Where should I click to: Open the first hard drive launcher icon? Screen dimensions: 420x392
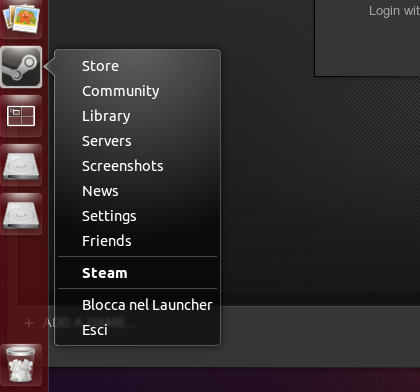[x=21, y=165]
